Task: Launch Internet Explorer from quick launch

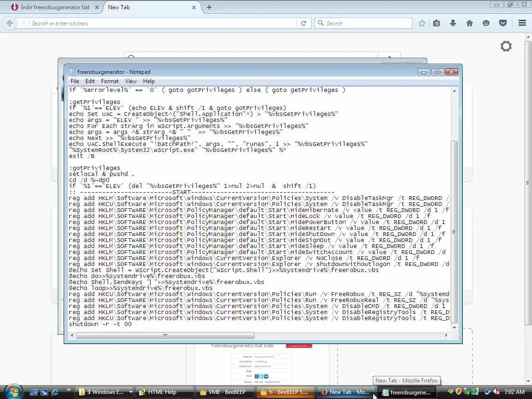Action: point(55,392)
